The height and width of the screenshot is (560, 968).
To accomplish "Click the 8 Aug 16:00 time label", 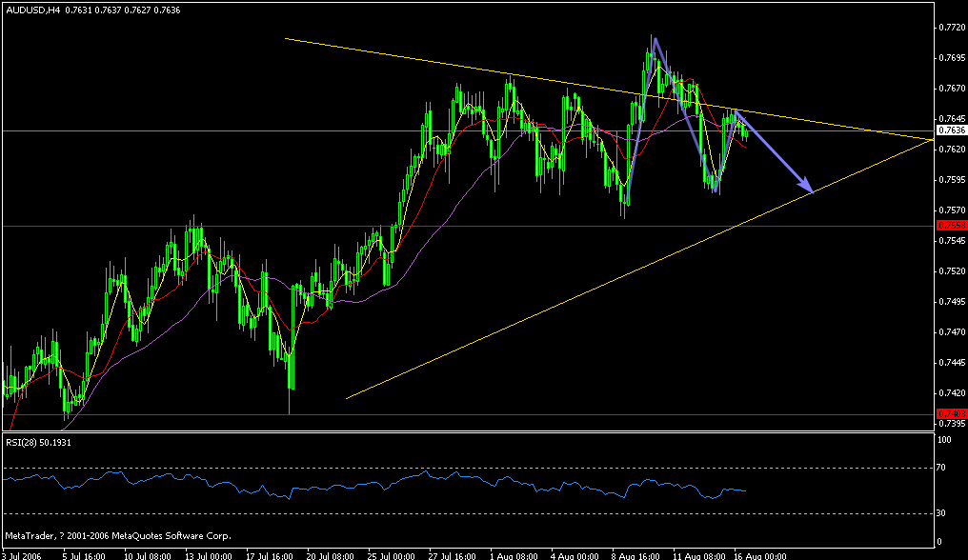I will click(635, 555).
